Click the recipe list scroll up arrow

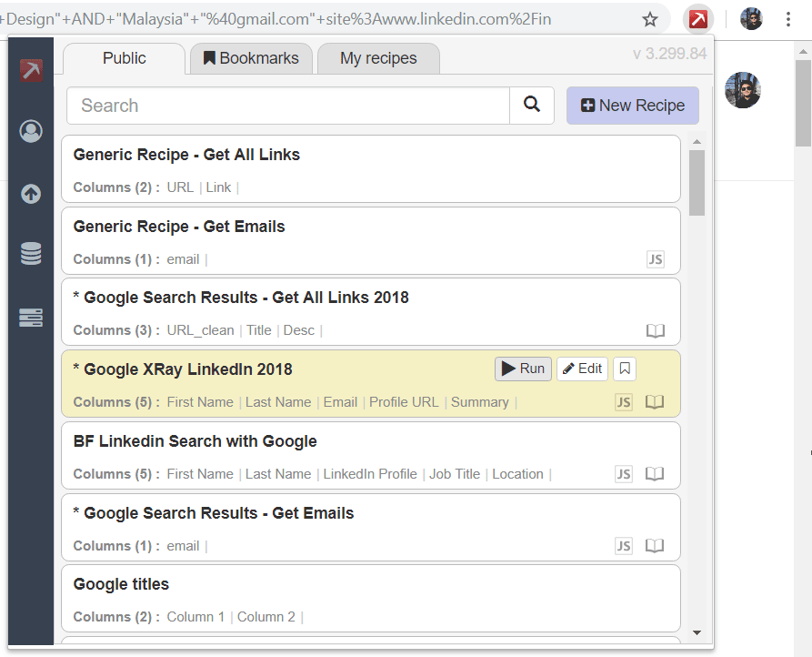(697, 142)
